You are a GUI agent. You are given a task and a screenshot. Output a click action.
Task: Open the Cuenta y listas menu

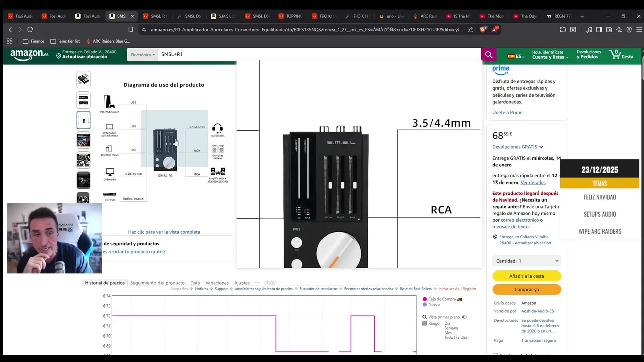550,55
